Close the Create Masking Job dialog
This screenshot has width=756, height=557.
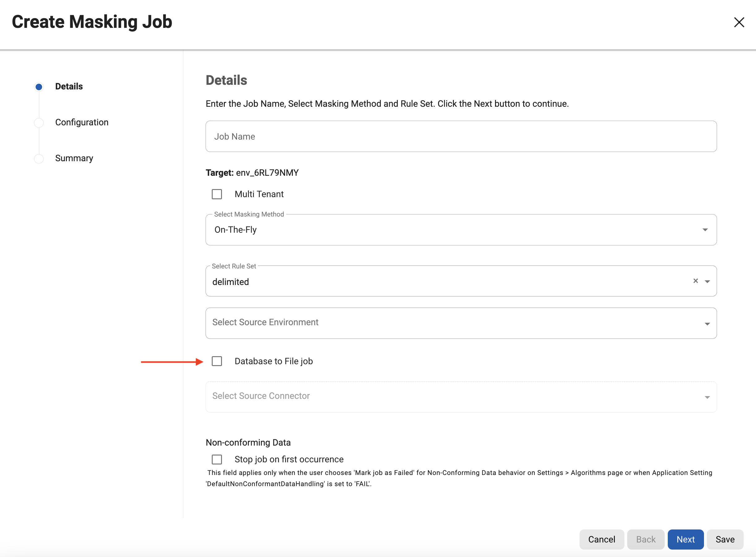point(739,22)
